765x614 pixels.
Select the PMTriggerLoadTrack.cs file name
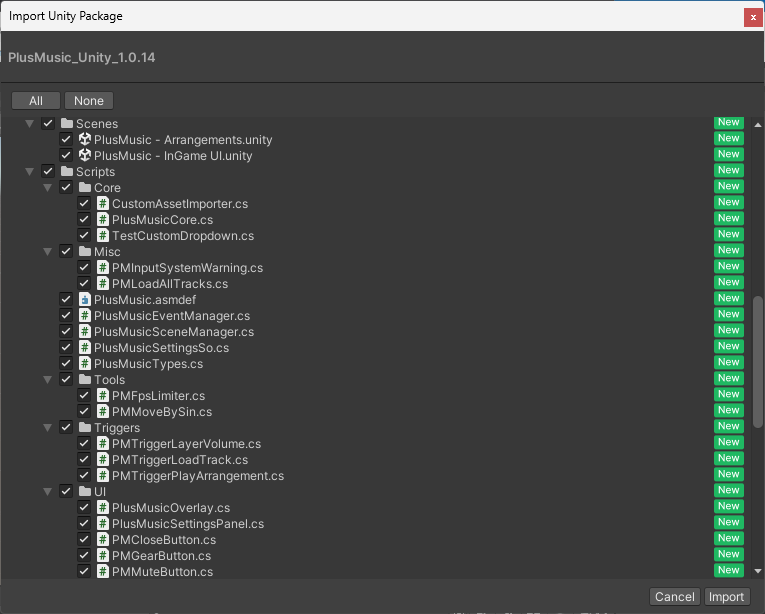pos(180,459)
